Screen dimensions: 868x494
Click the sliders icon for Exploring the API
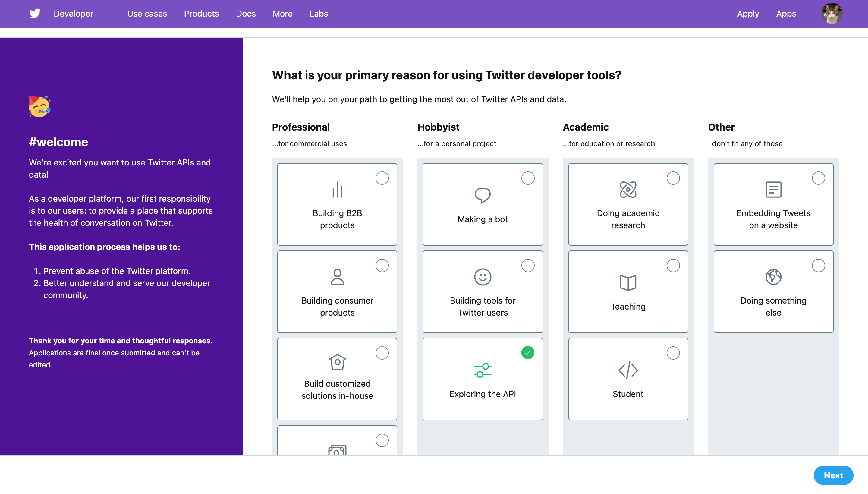pos(482,370)
